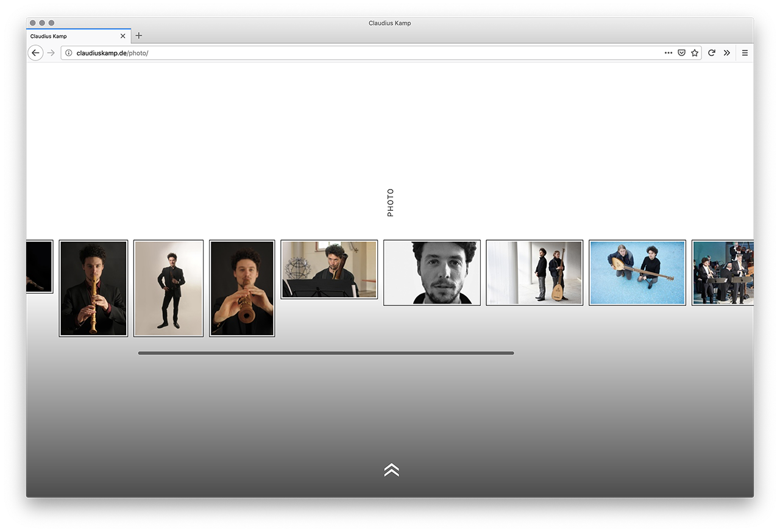The height and width of the screenshot is (532, 780).
Task: Open portrait photo of man playing recorder
Action: tap(93, 288)
